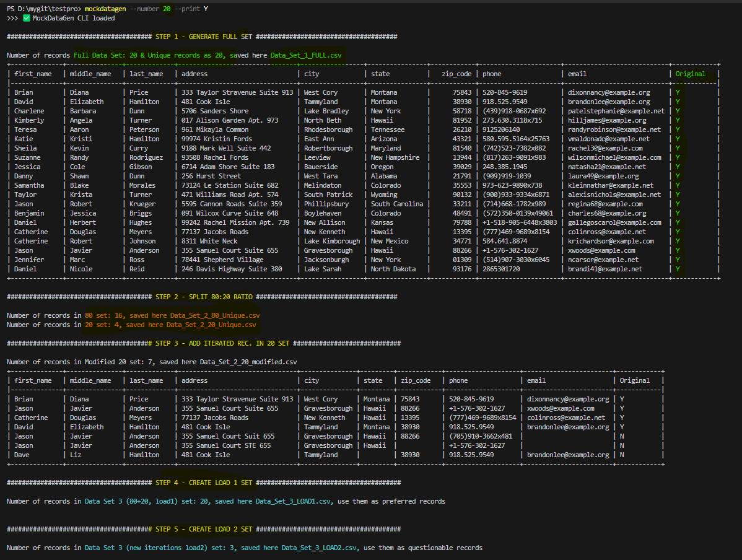
Task: Select the file name 'Data_Set_2_20_Unique.csv'
Action: [x=211, y=325]
